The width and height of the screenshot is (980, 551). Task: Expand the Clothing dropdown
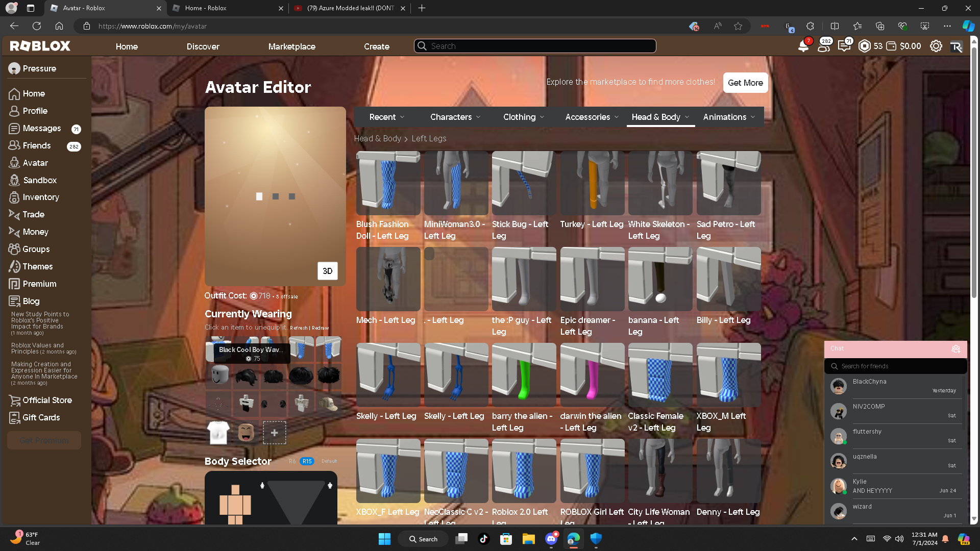[x=524, y=117]
